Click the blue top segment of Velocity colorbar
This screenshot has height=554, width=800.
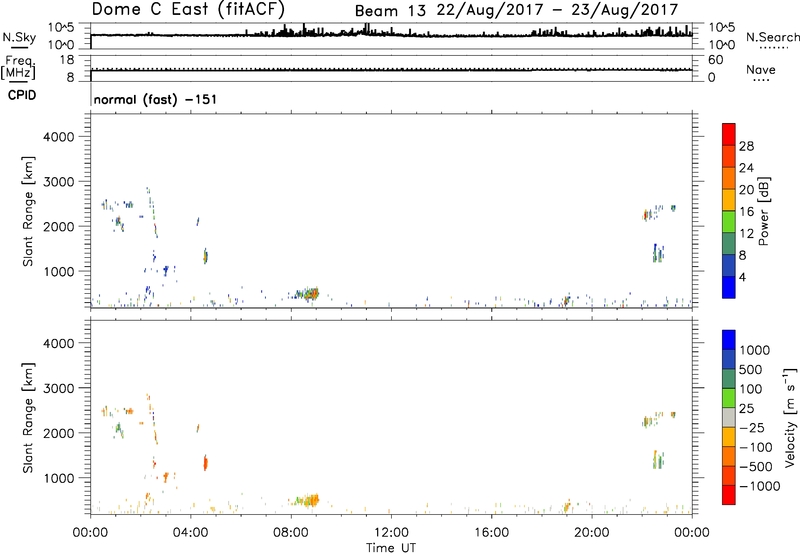pos(729,340)
